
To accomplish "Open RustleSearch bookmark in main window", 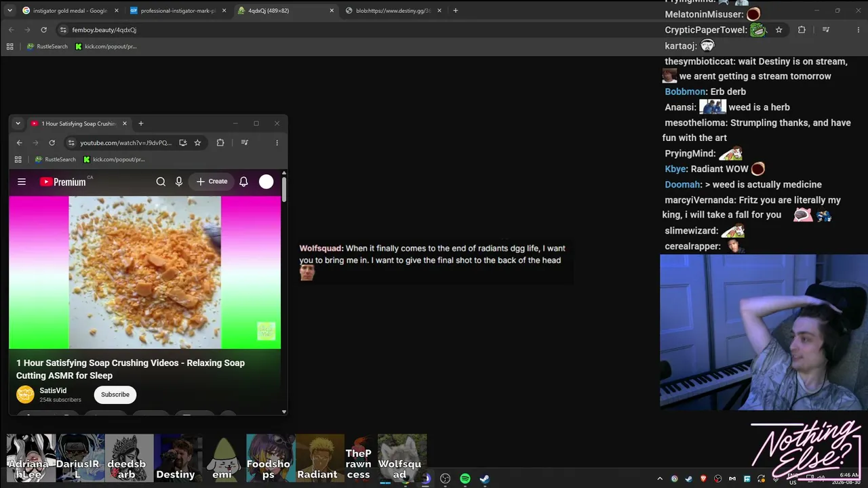I will (x=47, y=47).
